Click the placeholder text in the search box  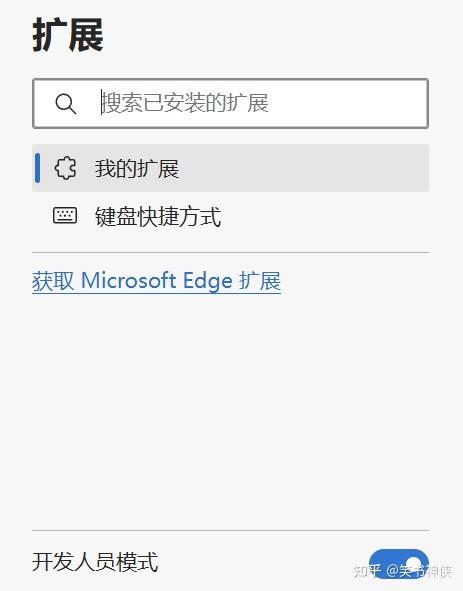coord(185,103)
